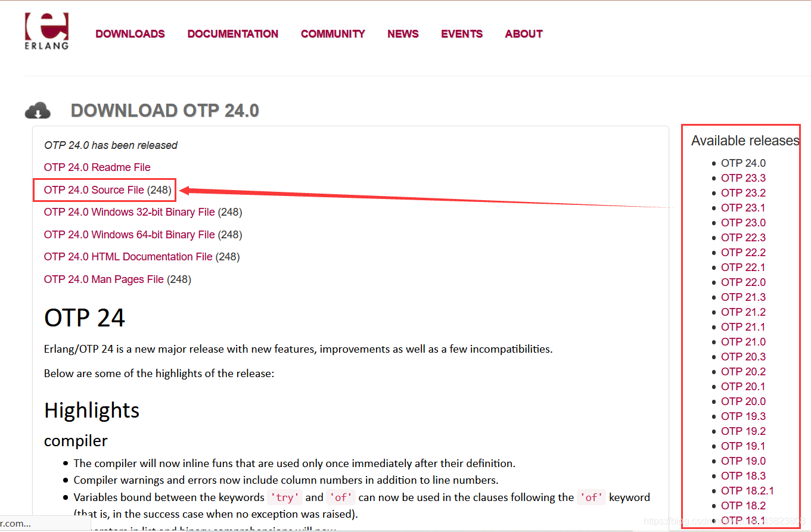This screenshot has height=532, width=811.
Task: Select OTP 20.3 release
Action: pos(743,357)
